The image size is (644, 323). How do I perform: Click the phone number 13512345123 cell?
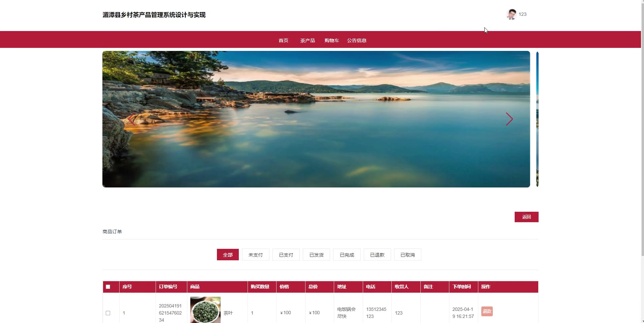[x=376, y=313]
